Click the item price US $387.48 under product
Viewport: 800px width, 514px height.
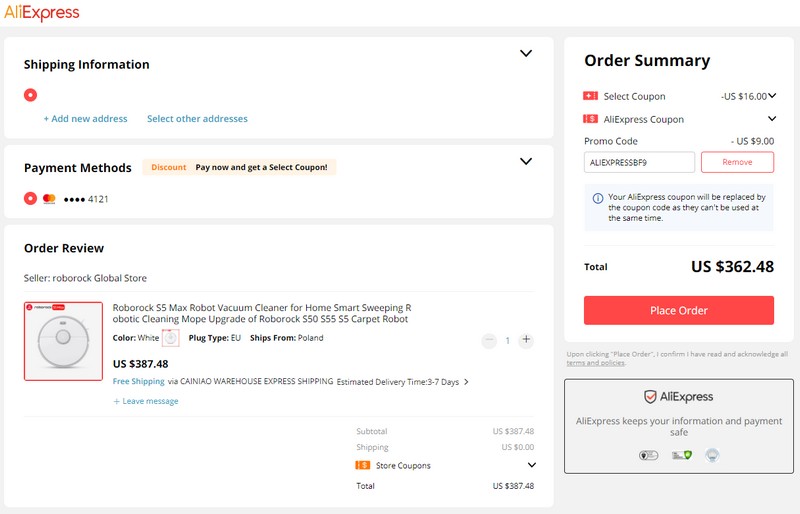click(140, 364)
